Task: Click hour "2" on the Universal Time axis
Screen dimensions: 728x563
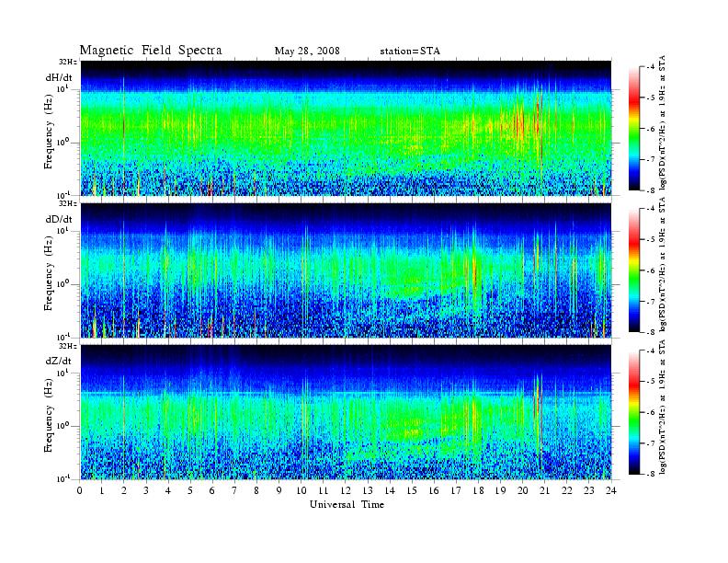Action: 124,490
